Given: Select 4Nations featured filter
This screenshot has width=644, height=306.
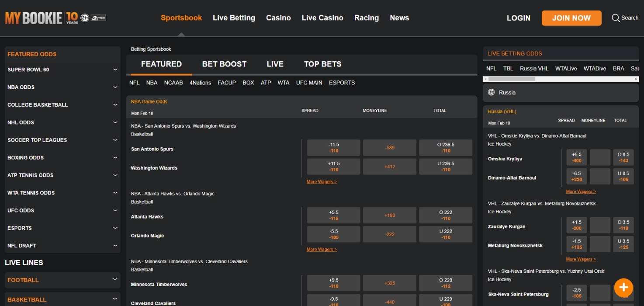Looking at the screenshot, I should (200, 83).
